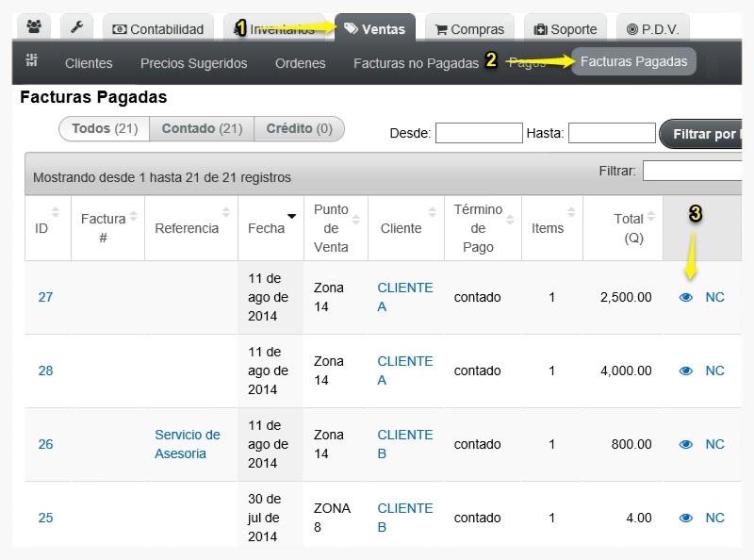Sort table by Fecha column

click(271, 228)
